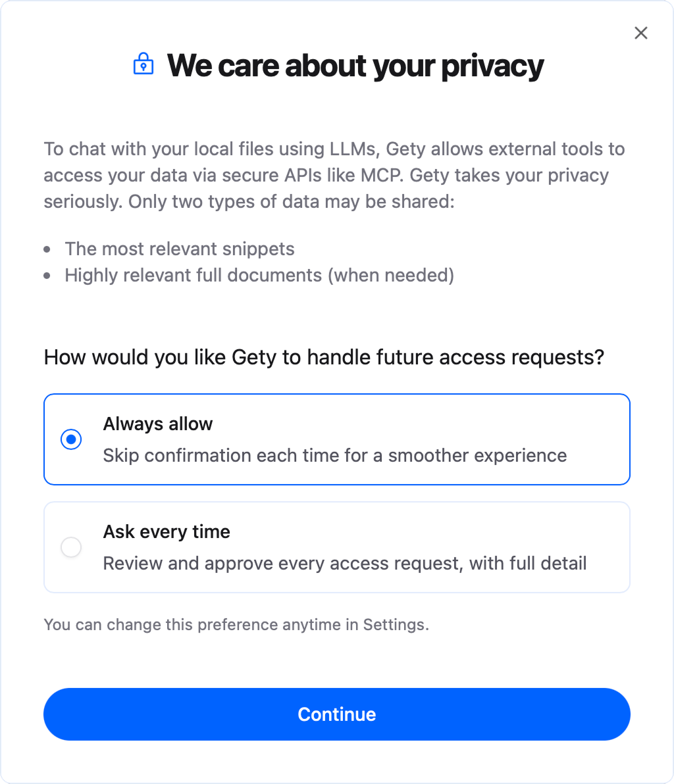
Task: Click the padlock icon beside the title
Action: click(x=143, y=65)
